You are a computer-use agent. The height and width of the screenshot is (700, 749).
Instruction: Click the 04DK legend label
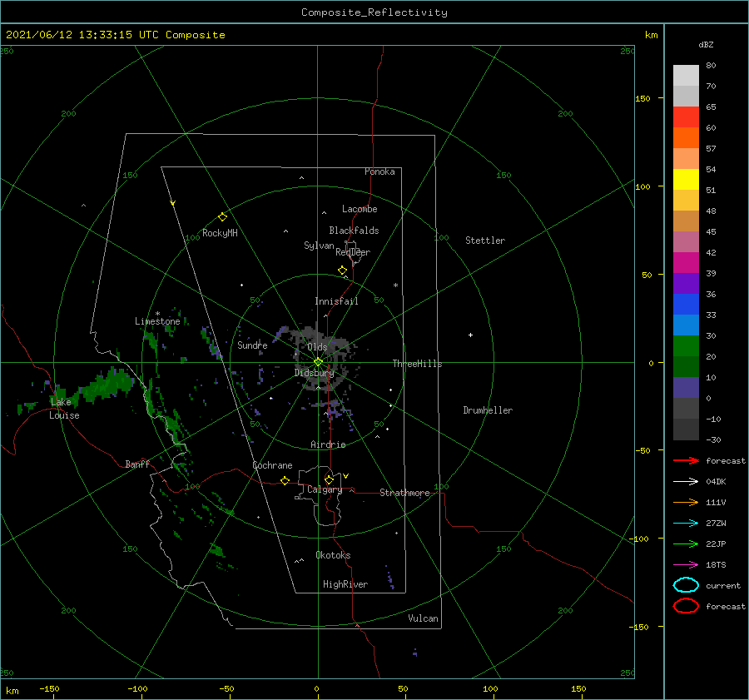click(x=716, y=482)
